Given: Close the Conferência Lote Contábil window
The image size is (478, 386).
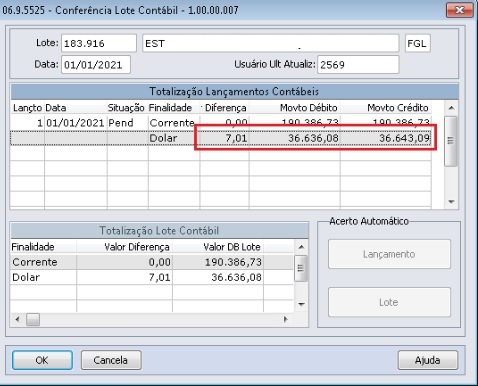Looking at the screenshot, I should [459, 10].
